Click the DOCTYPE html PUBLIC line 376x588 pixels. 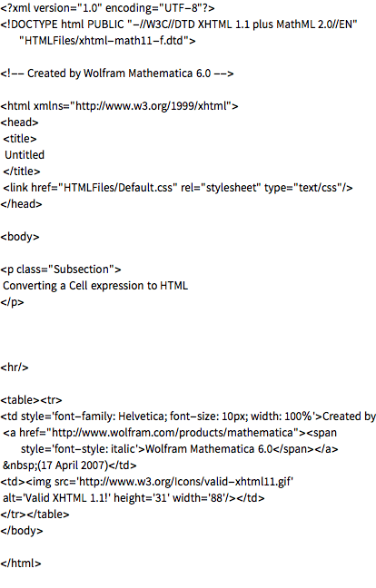tap(179, 24)
